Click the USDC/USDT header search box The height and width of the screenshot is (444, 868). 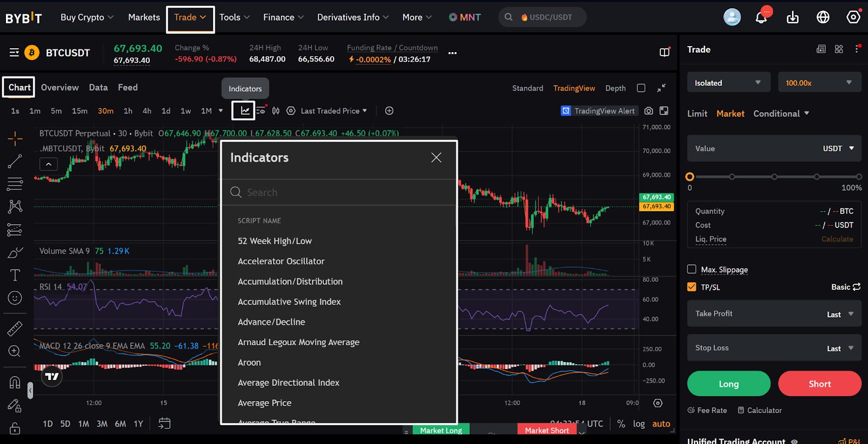pos(542,17)
